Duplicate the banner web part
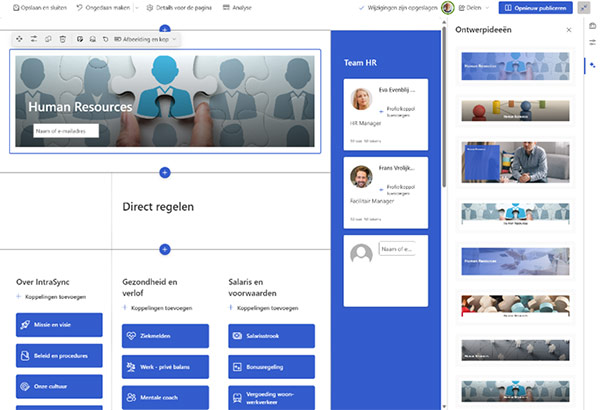 point(48,39)
